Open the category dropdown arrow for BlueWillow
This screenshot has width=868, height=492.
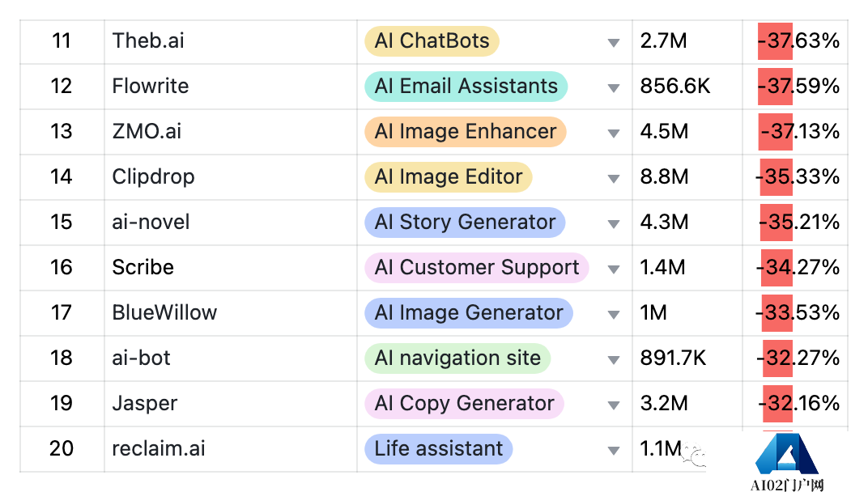[614, 315]
